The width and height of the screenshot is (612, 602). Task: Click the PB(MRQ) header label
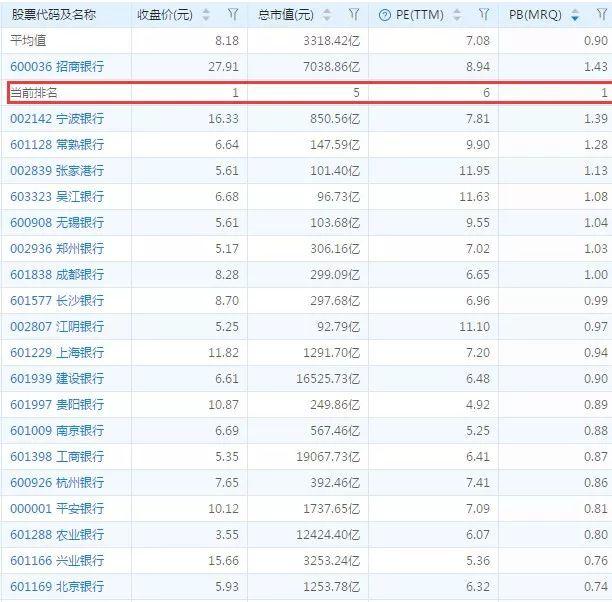(535, 15)
